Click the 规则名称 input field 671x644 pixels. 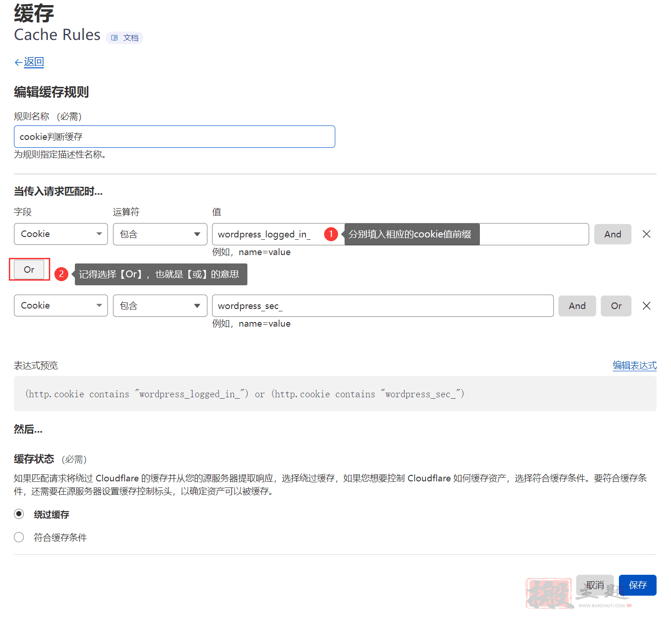[x=174, y=137]
